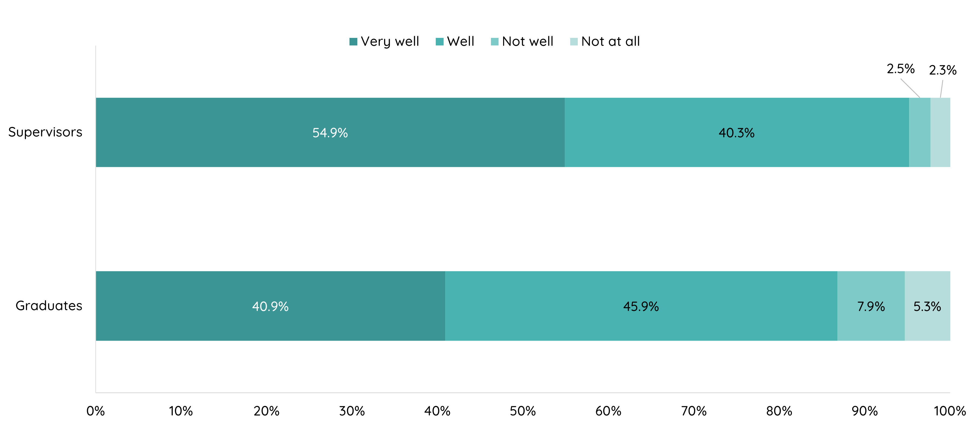Click the Well legend color swatch
The height and width of the screenshot is (427, 980).
pos(439,41)
